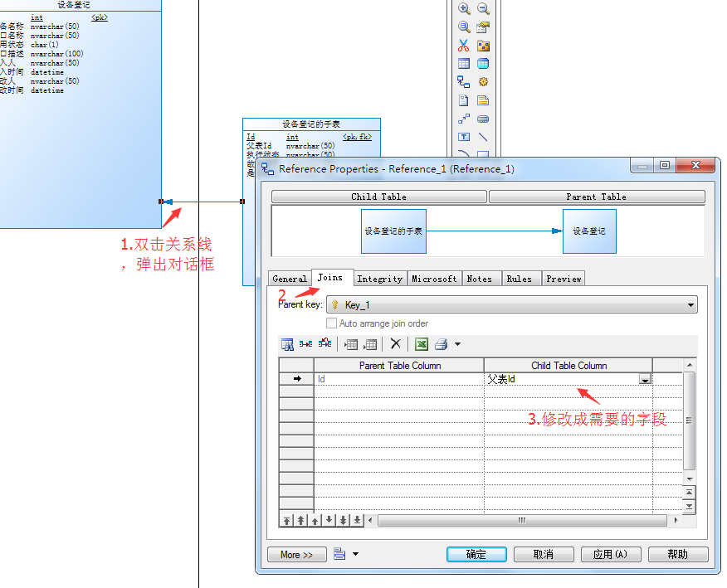Select the View tool with cyan grid
The width and height of the screenshot is (727, 588).
[483, 64]
